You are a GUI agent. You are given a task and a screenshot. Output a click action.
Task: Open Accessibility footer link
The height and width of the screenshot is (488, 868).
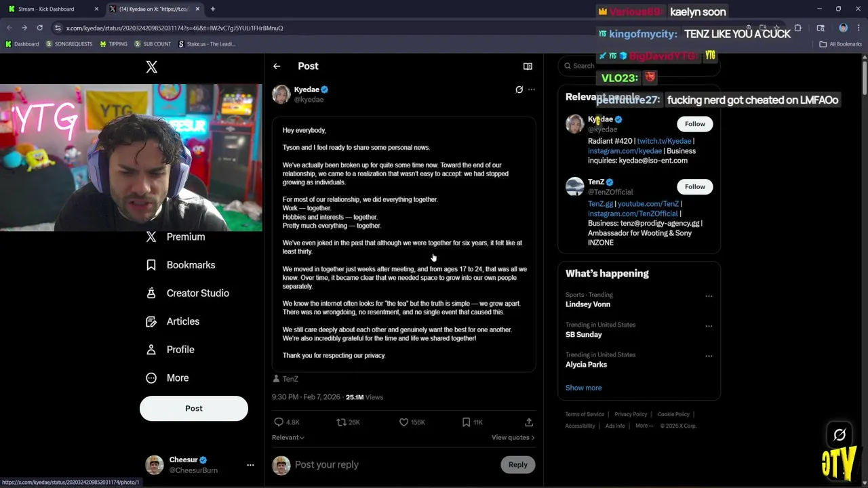(580, 426)
